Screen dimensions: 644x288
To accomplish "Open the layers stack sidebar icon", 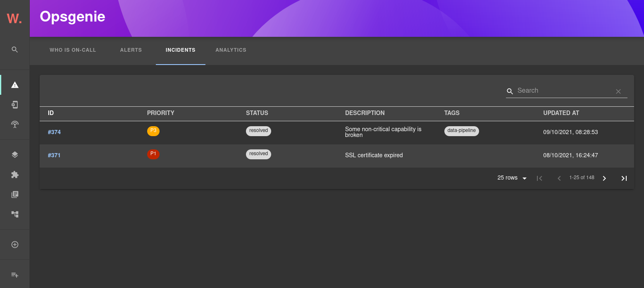I will 15,155.
